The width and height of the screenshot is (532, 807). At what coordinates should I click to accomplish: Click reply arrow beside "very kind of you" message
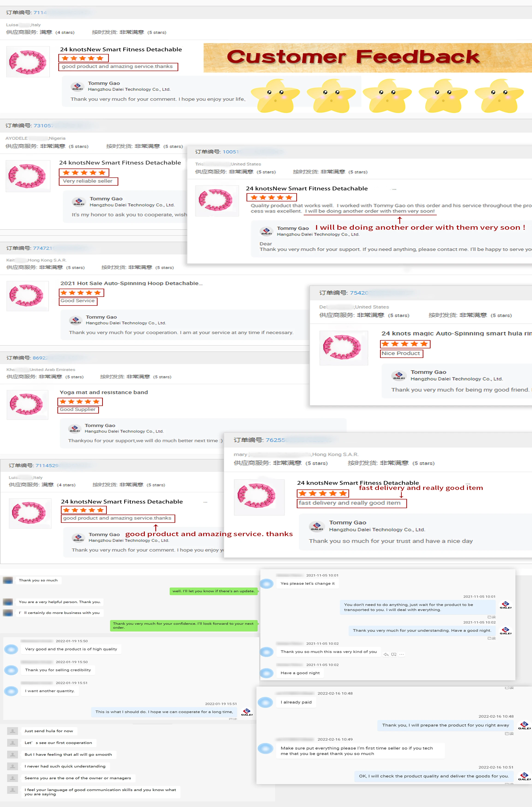pyautogui.click(x=386, y=655)
